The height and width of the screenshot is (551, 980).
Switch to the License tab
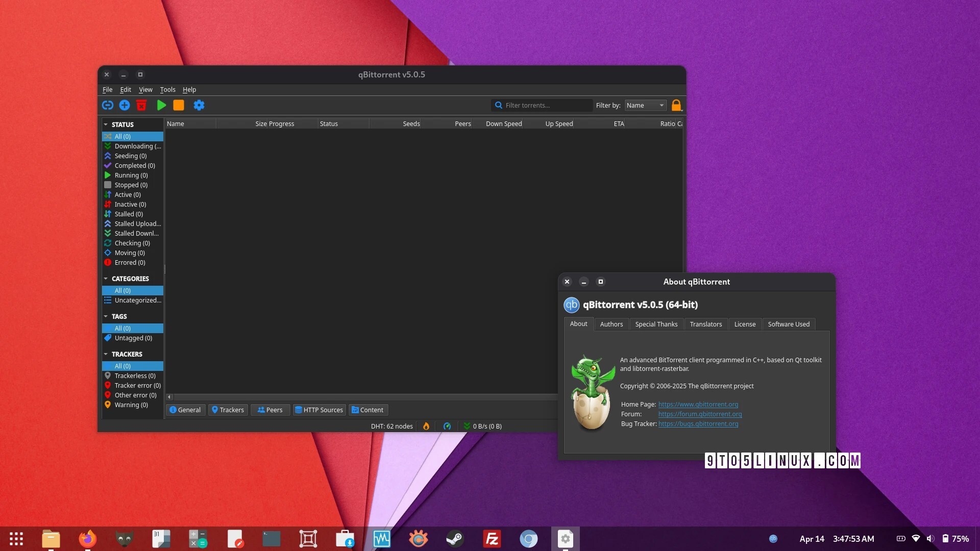(x=745, y=324)
